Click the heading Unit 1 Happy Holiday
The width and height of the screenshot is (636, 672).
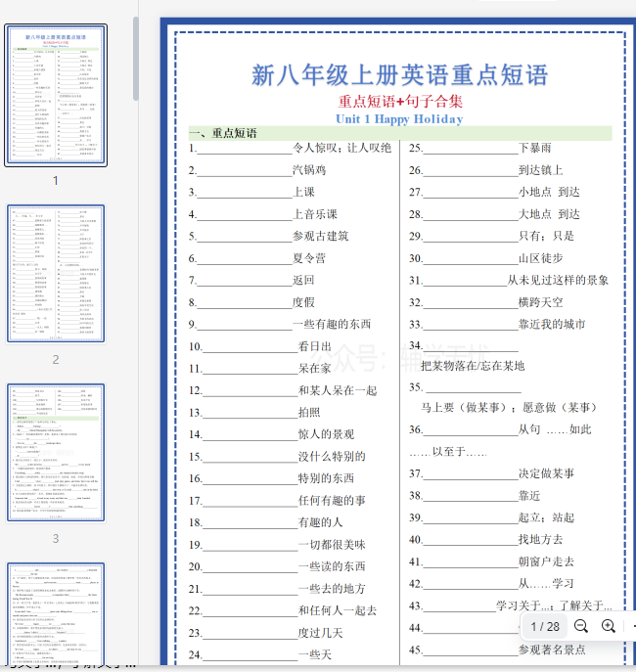(x=399, y=119)
